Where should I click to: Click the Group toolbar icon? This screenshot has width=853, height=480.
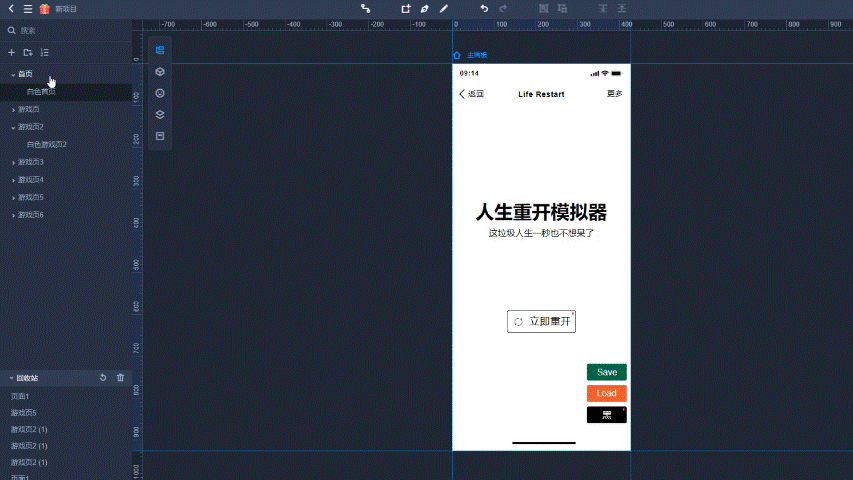point(543,9)
